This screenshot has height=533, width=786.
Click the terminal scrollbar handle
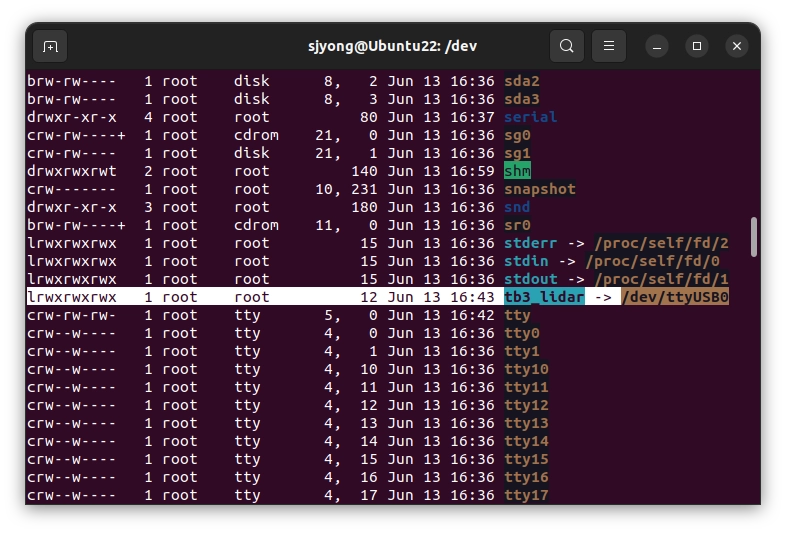pos(754,237)
